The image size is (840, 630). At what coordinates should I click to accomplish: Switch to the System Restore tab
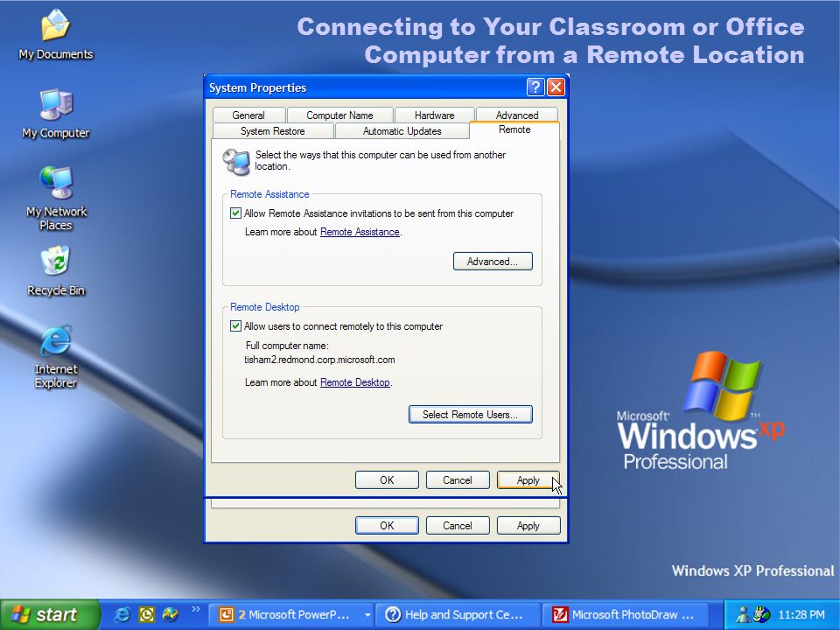click(x=273, y=131)
